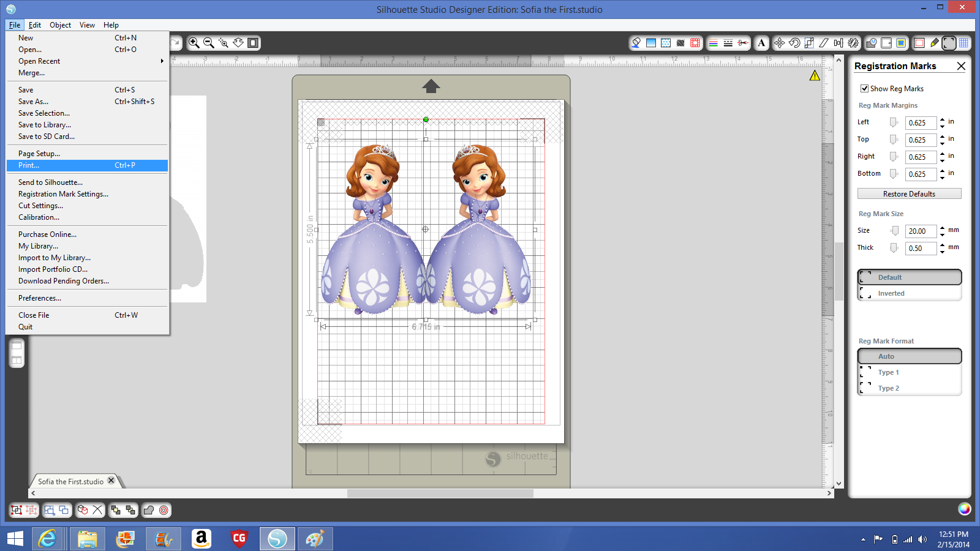Open Cut Settings from the File menu
The height and width of the screenshot is (551, 980).
pos(87,206)
